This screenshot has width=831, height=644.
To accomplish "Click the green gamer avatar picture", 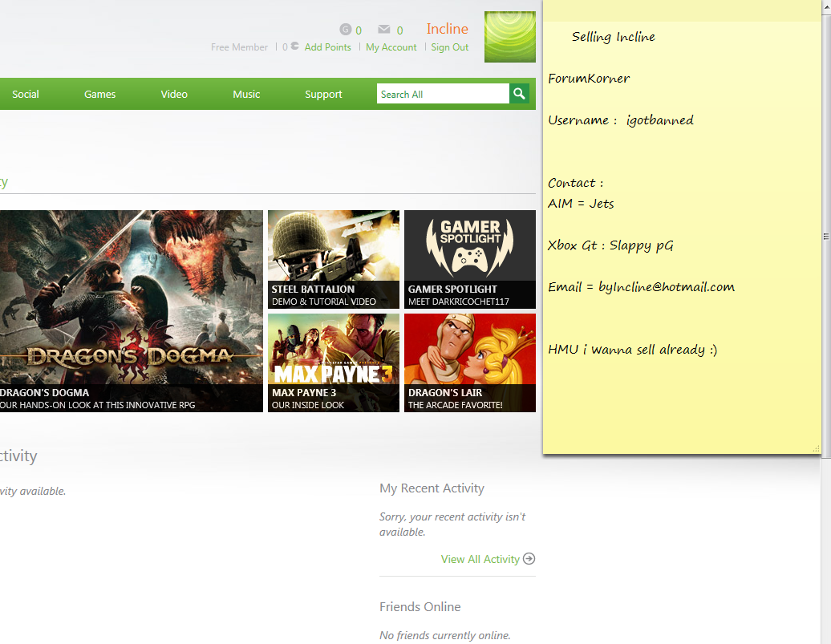I will pyautogui.click(x=510, y=37).
